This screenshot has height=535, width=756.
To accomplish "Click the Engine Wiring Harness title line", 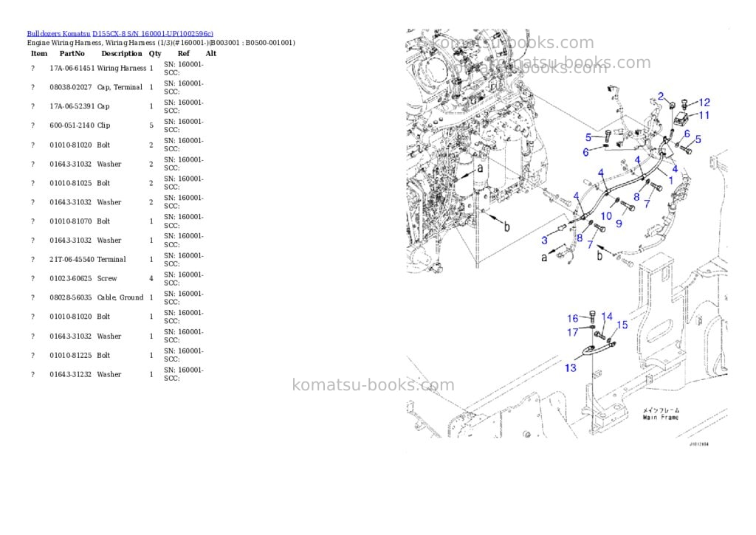I will [x=161, y=43].
